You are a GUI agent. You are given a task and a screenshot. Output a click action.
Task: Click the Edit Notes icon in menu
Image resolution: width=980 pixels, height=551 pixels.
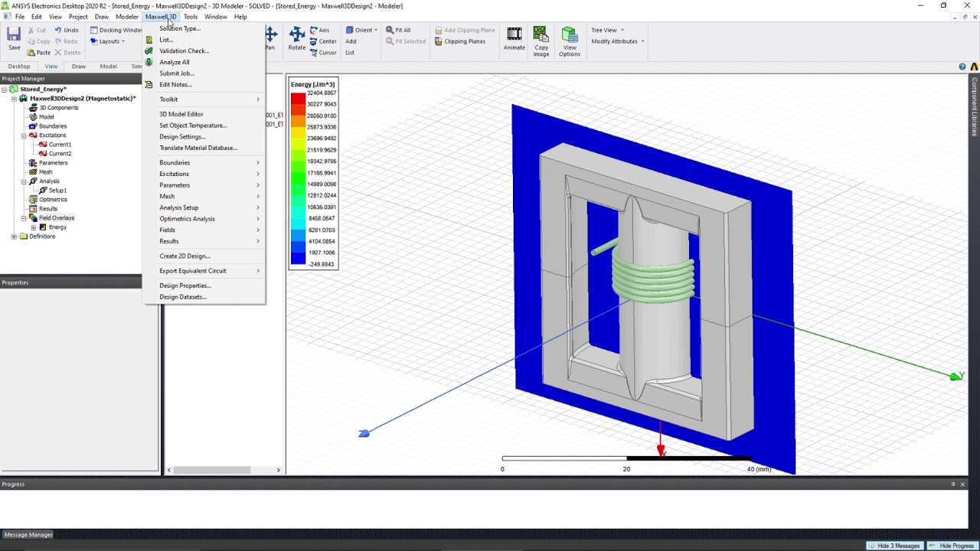tap(149, 84)
